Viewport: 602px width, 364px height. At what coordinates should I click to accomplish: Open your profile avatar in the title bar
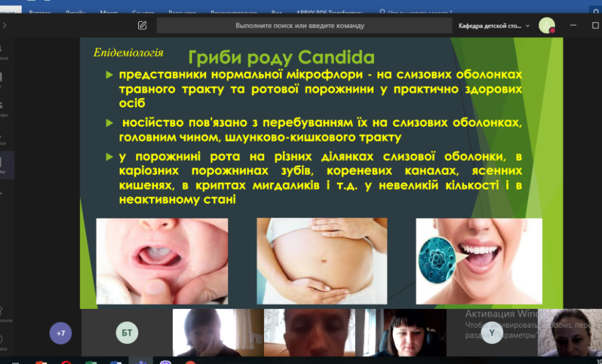pyautogui.click(x=547, y=25)
